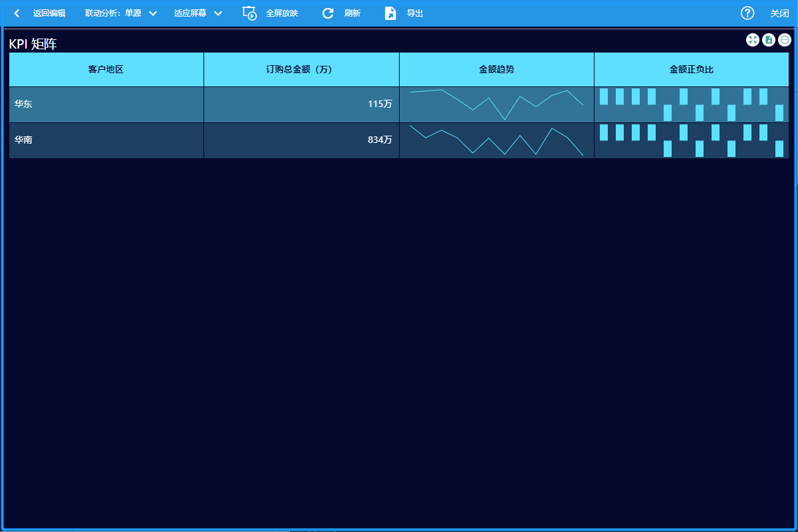798x532 pixels.
Task: Select the 华东 row cell
Action: (106, 104)
